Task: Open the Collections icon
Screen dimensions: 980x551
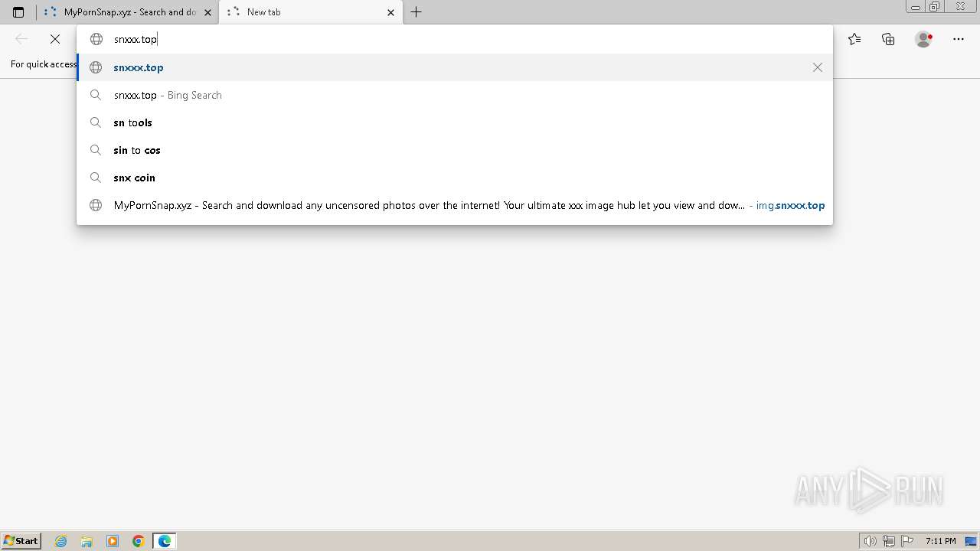Action: (x=888, y=39)
